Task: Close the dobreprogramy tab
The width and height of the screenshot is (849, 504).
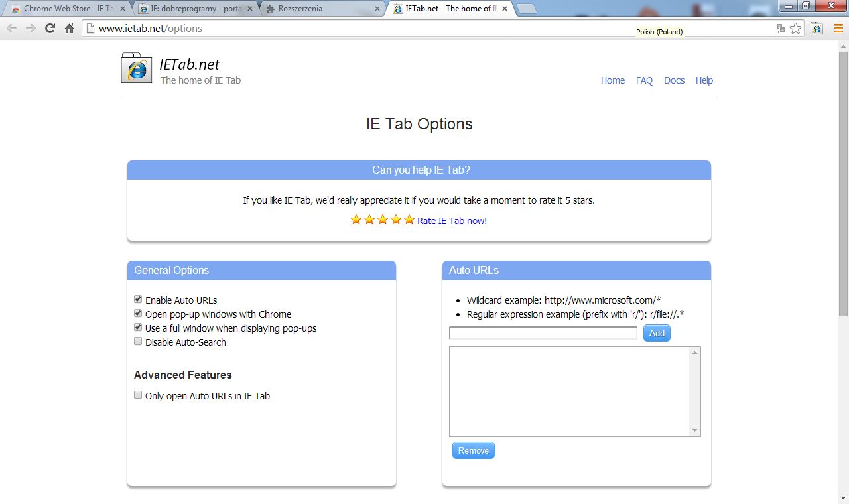Action: coord(249,9)
